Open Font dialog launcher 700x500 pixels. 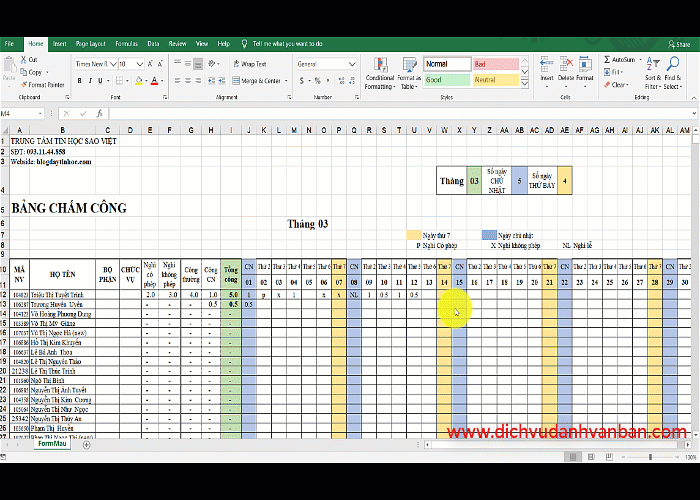(165, 97)
